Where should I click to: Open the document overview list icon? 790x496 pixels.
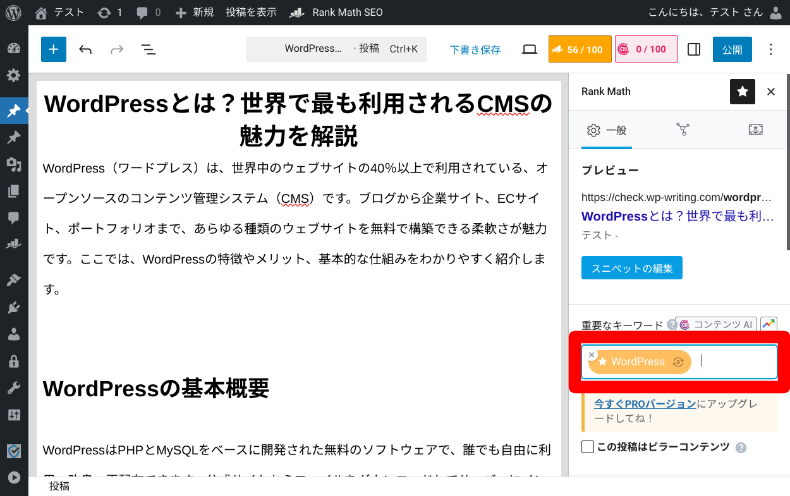click(x=148, y=49)
